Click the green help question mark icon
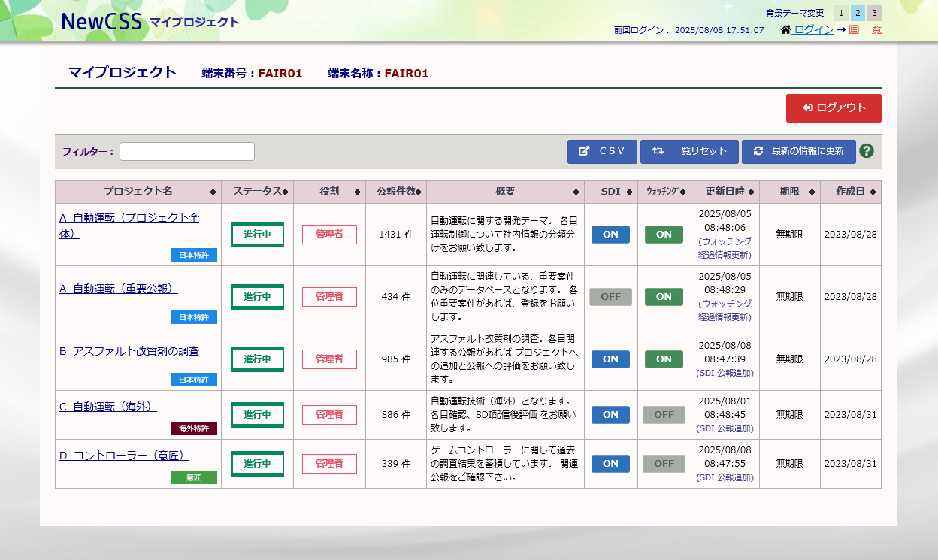Viewport: 938px width, 560px height. pos(867,151)
